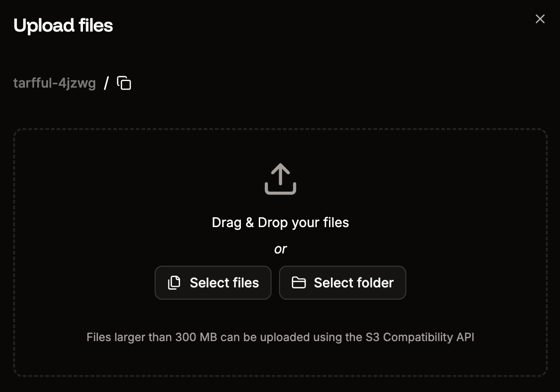The height and width of the screenshot is (392, 560).
Task: Click the file icon inside the Select files button
Action: point(174,283)
